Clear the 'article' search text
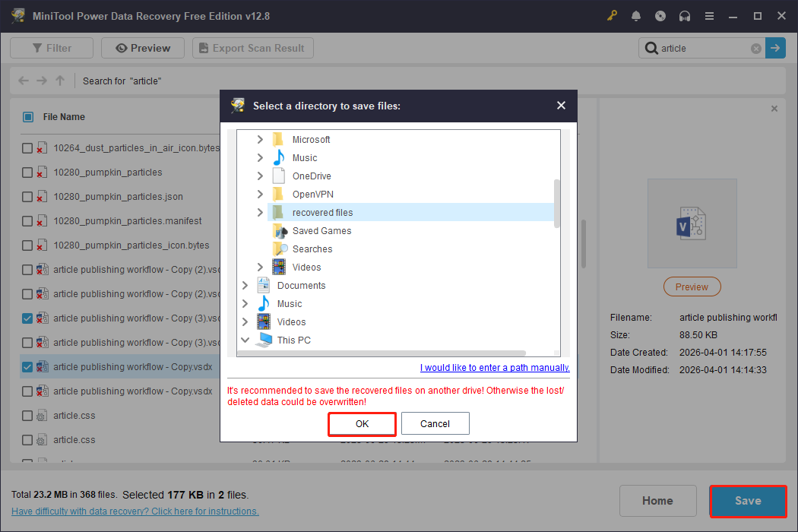 755,47
